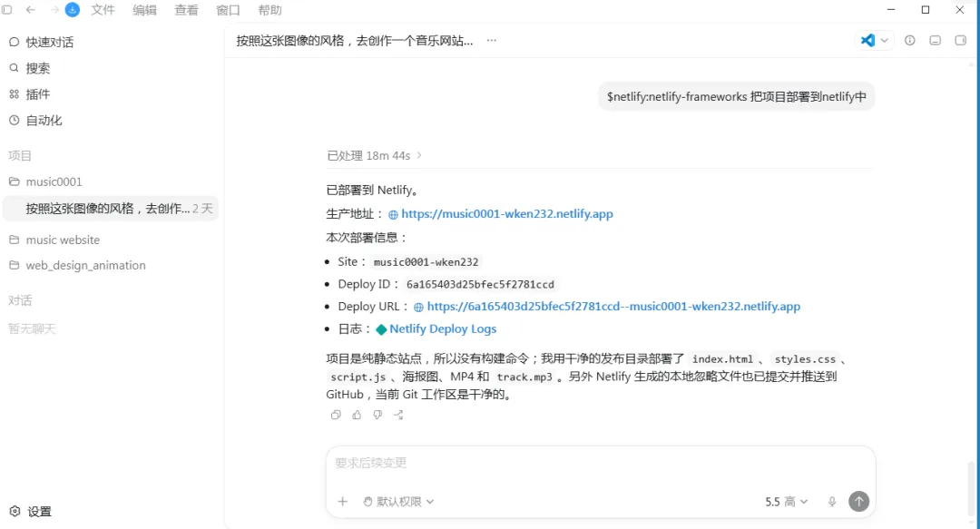Click the 项目 section heading
This screenshot has height=529, width=980.
click(19, 156)
